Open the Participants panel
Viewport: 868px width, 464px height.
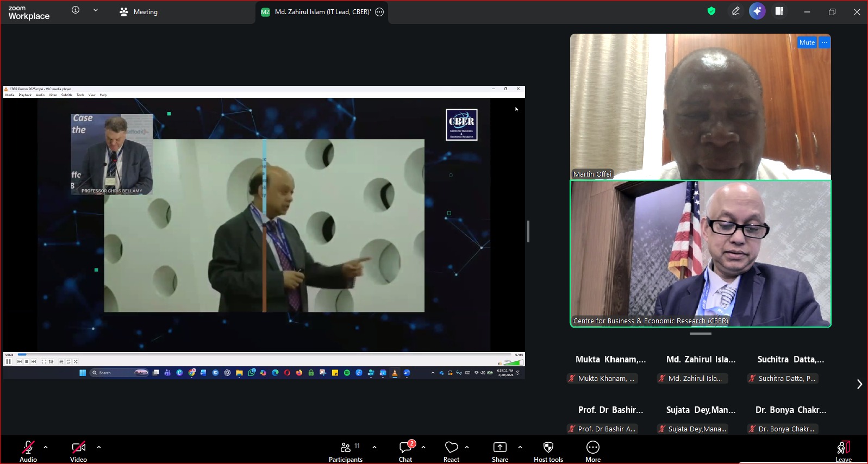[x=345, y=451]
